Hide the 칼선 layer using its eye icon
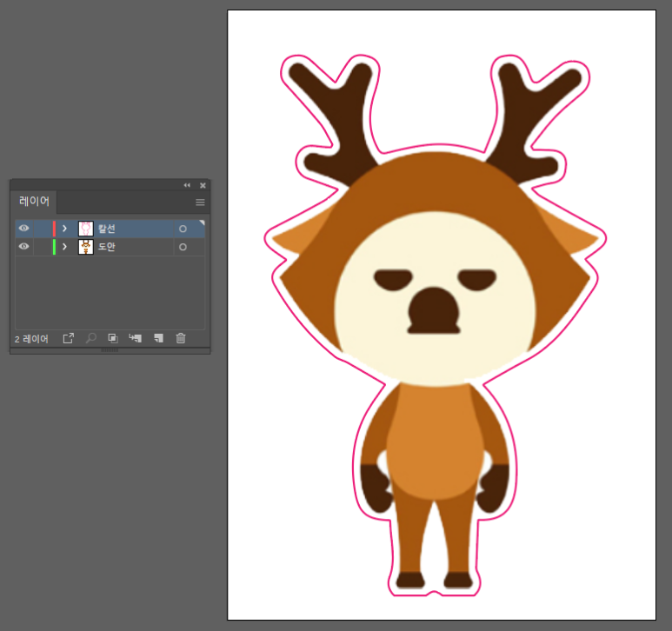The width and height of the screenshot is (672, 631). (x=24, y=229)
